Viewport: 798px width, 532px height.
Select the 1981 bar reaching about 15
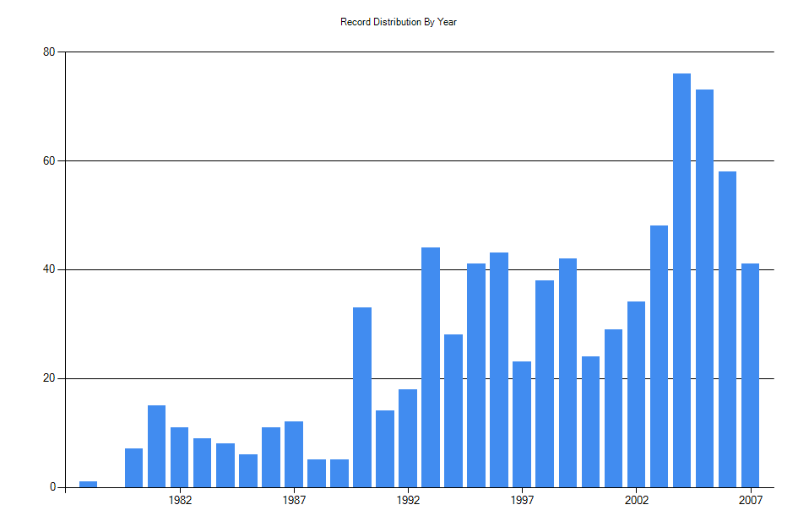click(x=157, y=447)
